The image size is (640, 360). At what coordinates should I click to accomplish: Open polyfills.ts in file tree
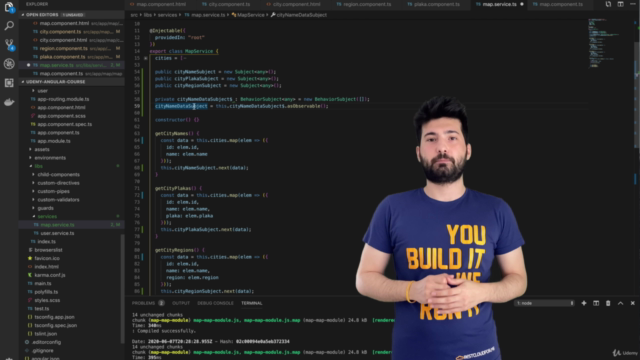click(x=46, y=292)
